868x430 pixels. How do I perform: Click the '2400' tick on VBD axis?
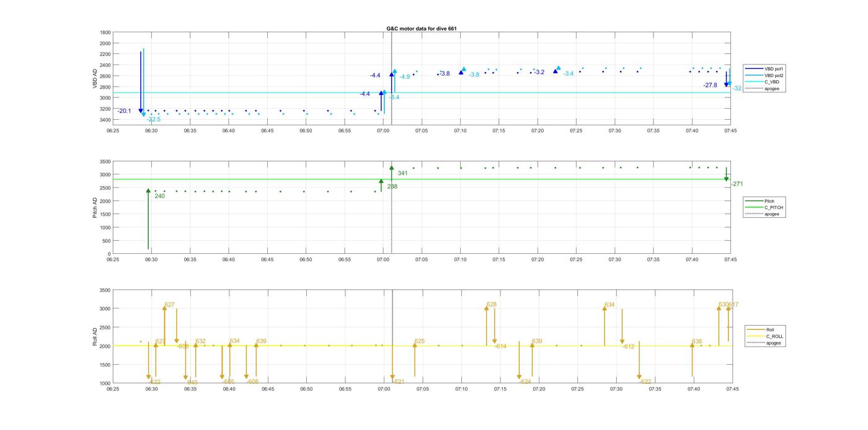click(x=105, y=65)
